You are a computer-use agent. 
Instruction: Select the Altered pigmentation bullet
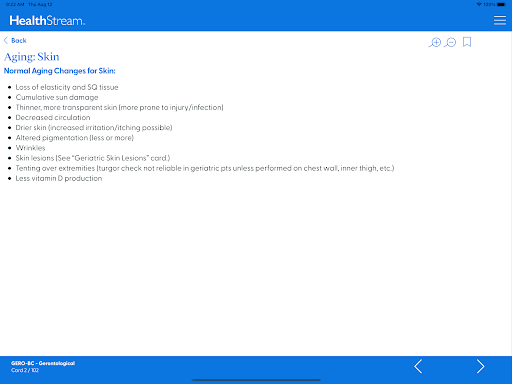[75, 138]
